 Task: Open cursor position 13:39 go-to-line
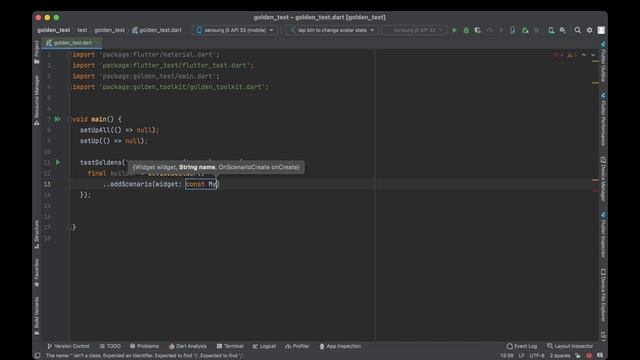click(x=507, y=356)
